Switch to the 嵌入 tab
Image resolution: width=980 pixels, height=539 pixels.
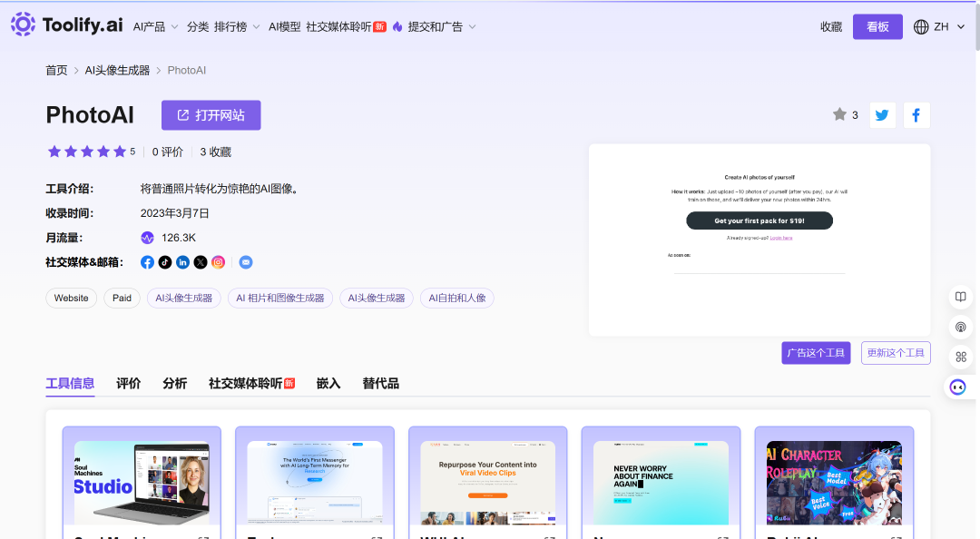(328, 383)
